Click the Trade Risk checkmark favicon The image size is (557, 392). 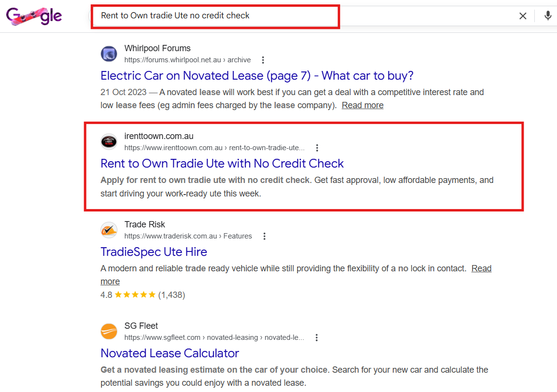pyautogui.click(x=109, y=230)
